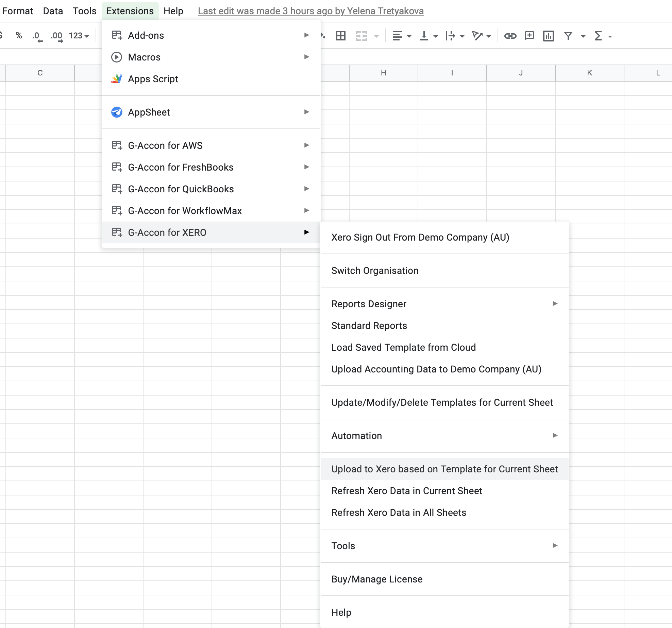Click the Create a filter icon
Viewport: 672px width, 628px height.
(x=568, y=36)
